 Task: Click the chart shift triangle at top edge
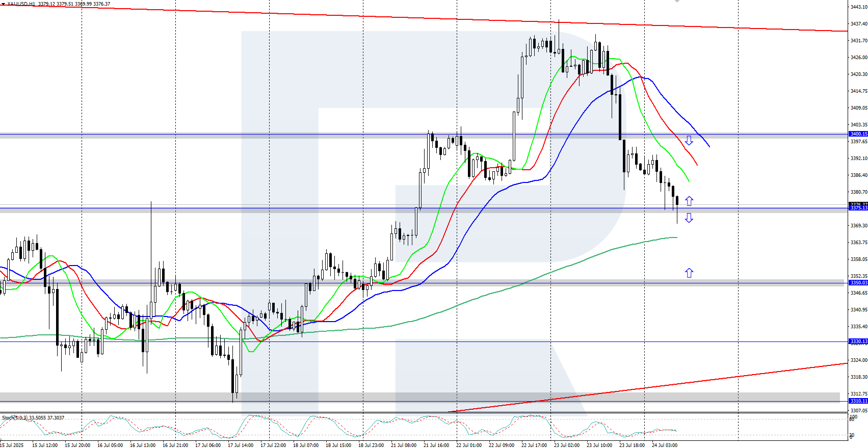(x=677, y=2)
